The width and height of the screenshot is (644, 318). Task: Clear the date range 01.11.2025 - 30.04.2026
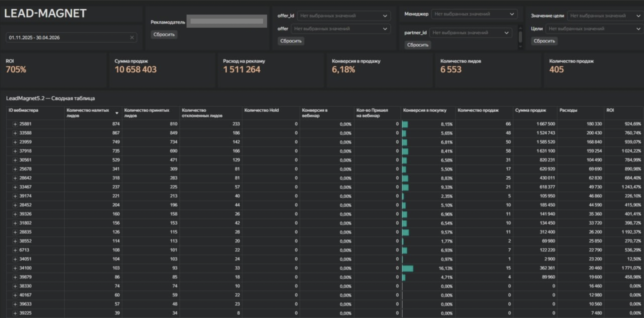tap(132, 37)
